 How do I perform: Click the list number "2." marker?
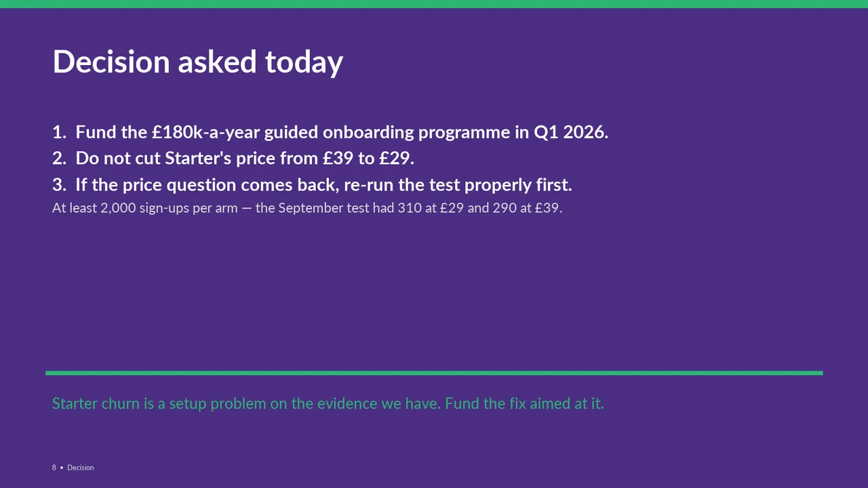pos(59,159)
